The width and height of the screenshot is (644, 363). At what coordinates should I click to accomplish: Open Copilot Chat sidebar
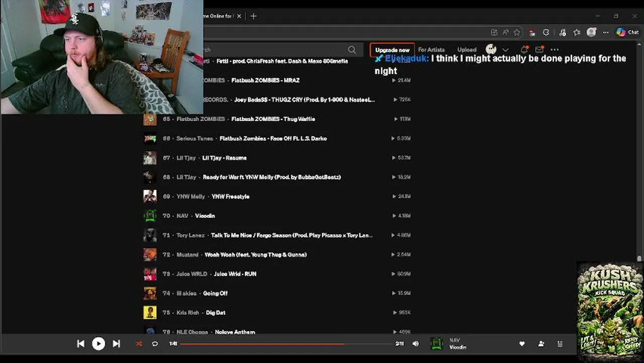pyautogui.click(x=627, y=32)
